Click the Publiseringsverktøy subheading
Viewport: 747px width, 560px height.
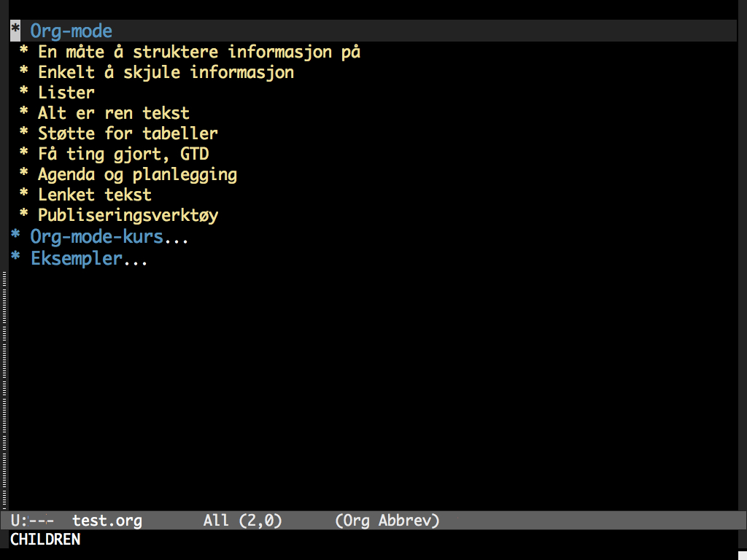tap(128, 215)
